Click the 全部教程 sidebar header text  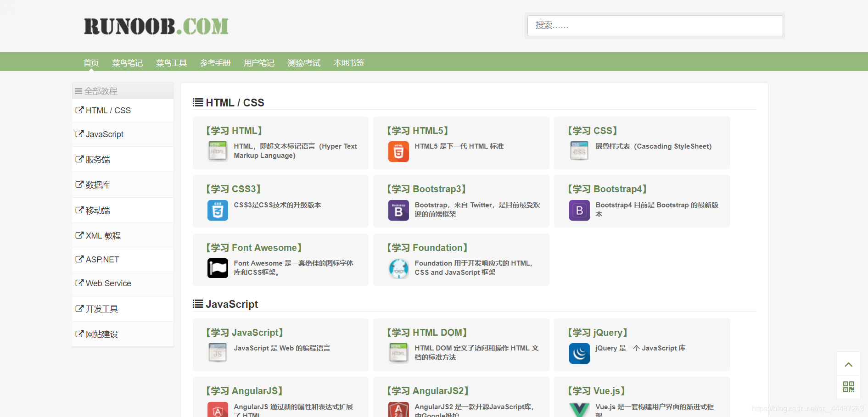101,91
